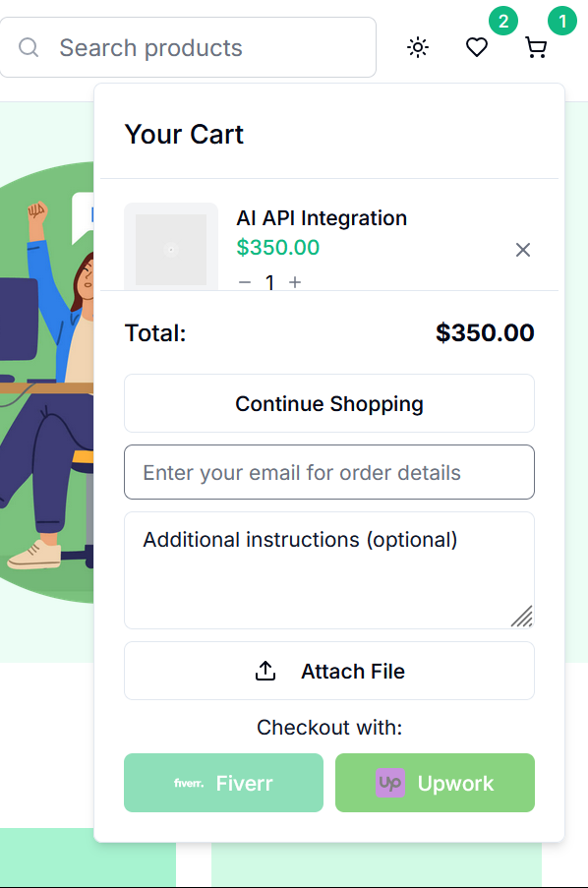Click the textarea resize handle
588x888 pixels.
click(522, 617)
